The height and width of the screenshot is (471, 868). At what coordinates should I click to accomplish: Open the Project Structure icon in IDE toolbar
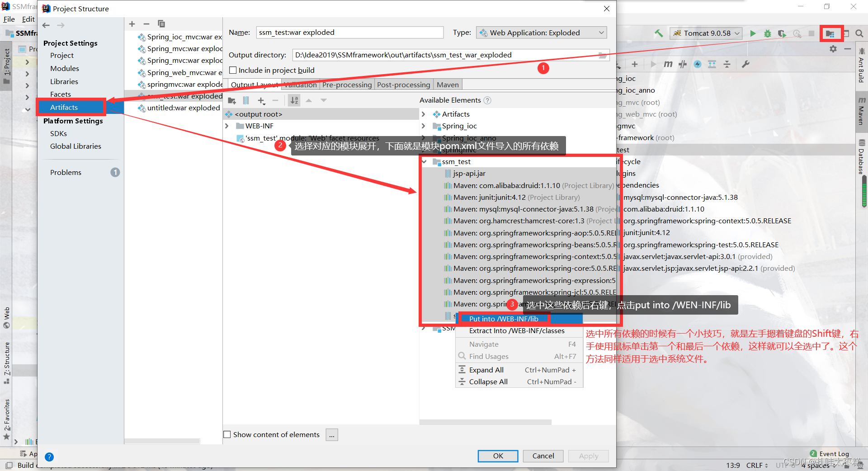point(830,33)
